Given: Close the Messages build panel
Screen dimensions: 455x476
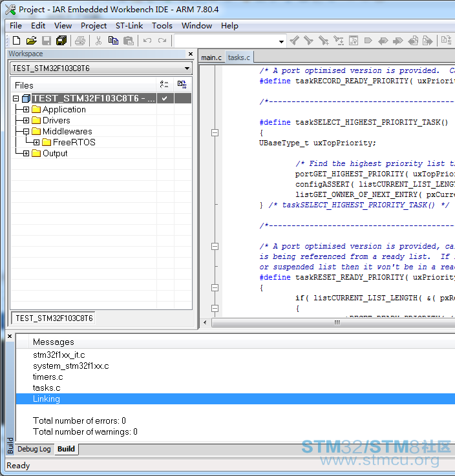Looking at the screenshot, I should point(10,336).
